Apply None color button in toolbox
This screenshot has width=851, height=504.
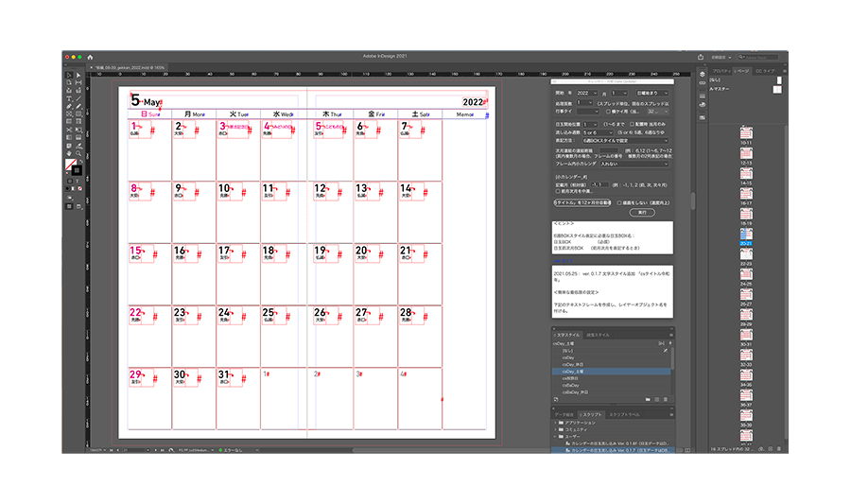[79, 188]
